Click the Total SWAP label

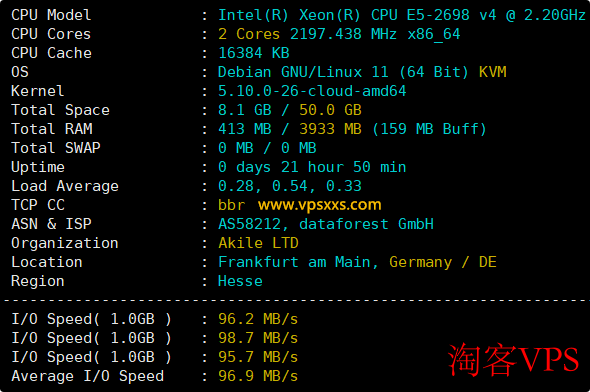pyautogui.click(x=56, y=148)
